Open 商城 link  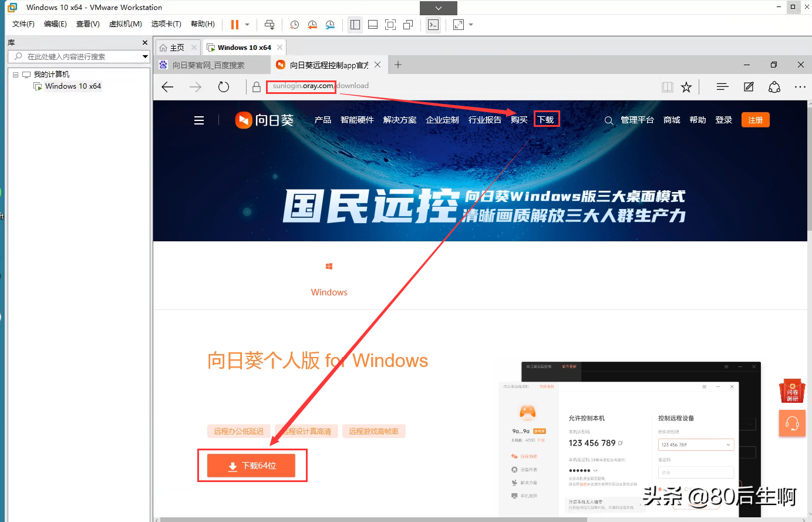(672, 120)
